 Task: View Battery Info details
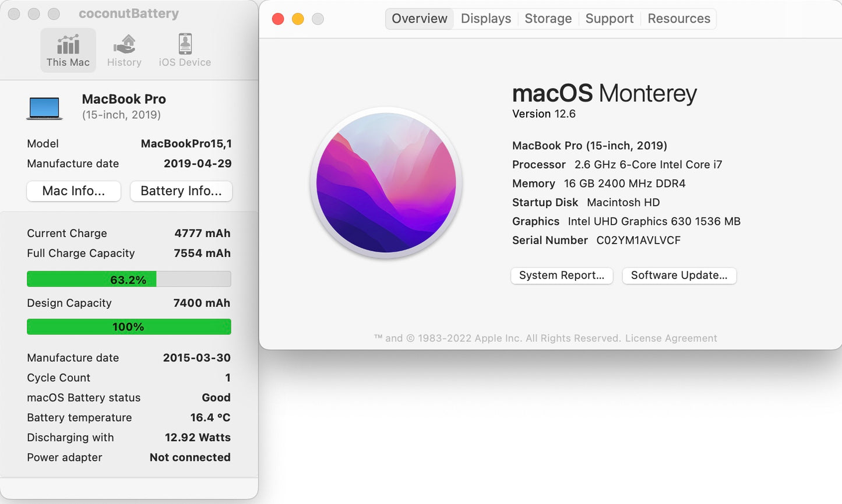[181, 191]
